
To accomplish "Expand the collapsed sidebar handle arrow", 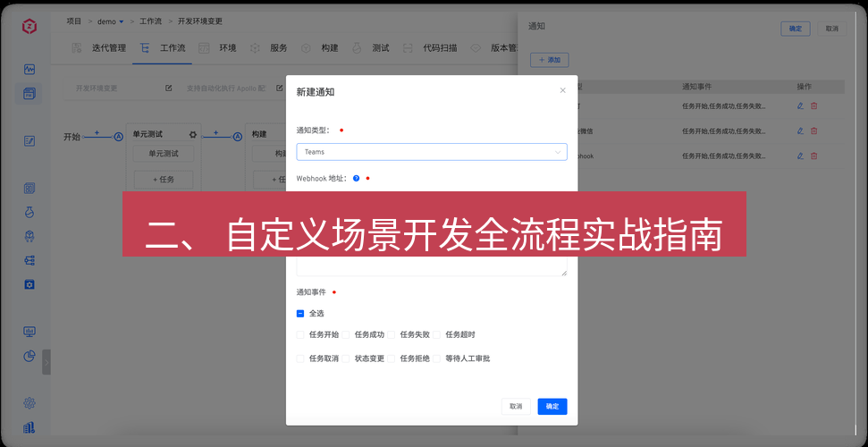I will 46,362.
